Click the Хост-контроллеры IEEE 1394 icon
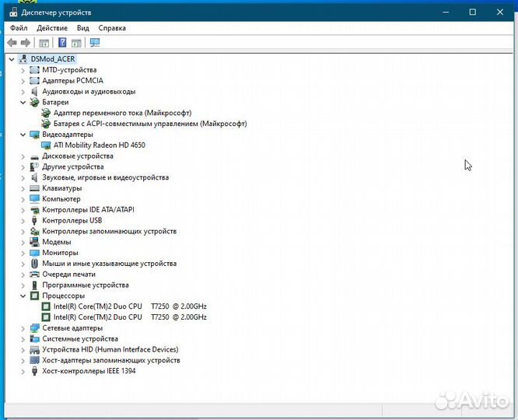518x420 pixels. coord(34,371)
